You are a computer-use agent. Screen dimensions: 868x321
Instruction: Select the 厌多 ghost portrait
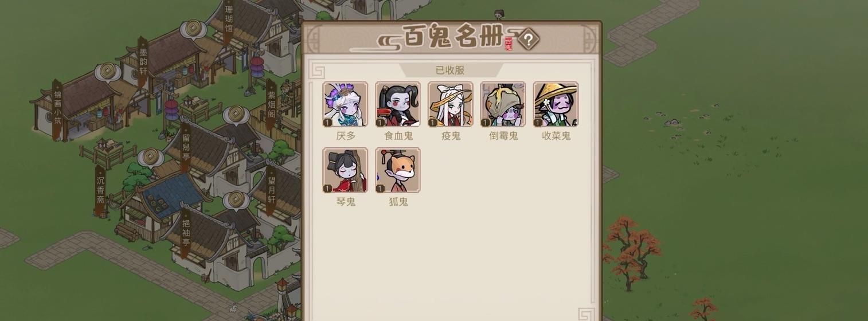pyautogui.click(x=345, y=104)
